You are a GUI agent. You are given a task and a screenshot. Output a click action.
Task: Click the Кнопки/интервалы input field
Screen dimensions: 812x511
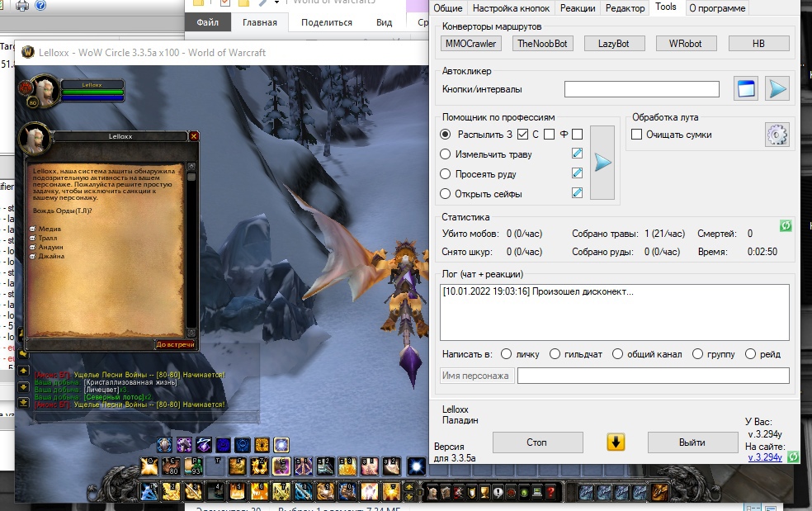642,89
